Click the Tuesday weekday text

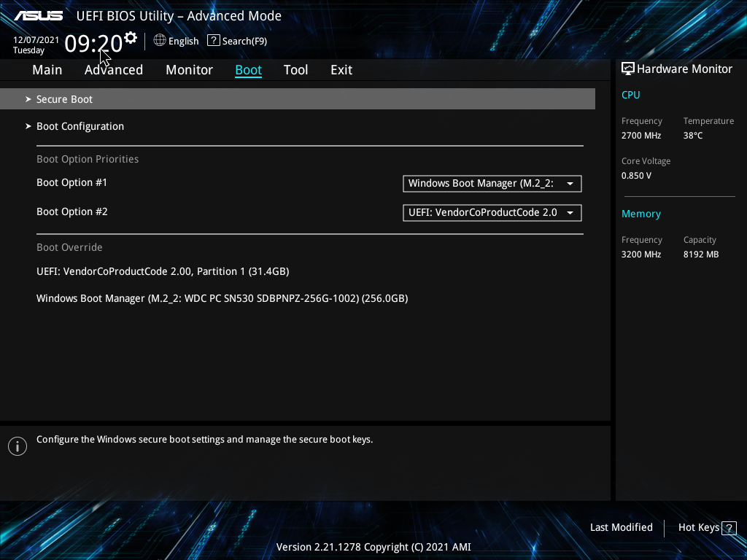click(x=28, y=50)
